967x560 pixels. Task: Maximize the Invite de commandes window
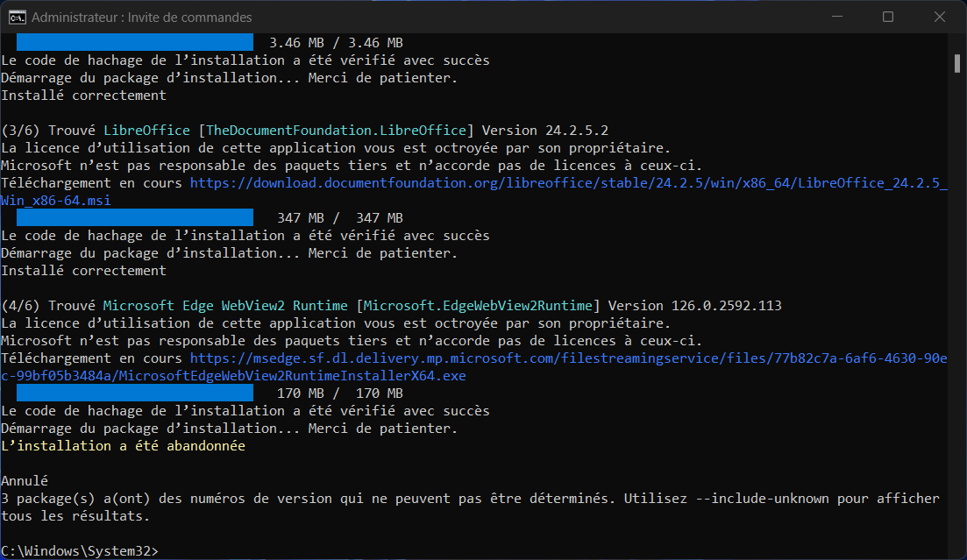point(888,17)
